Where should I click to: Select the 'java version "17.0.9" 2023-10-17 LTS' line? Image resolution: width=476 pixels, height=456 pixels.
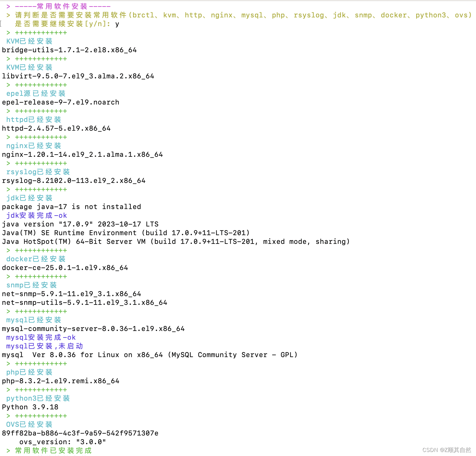(80, 224)
